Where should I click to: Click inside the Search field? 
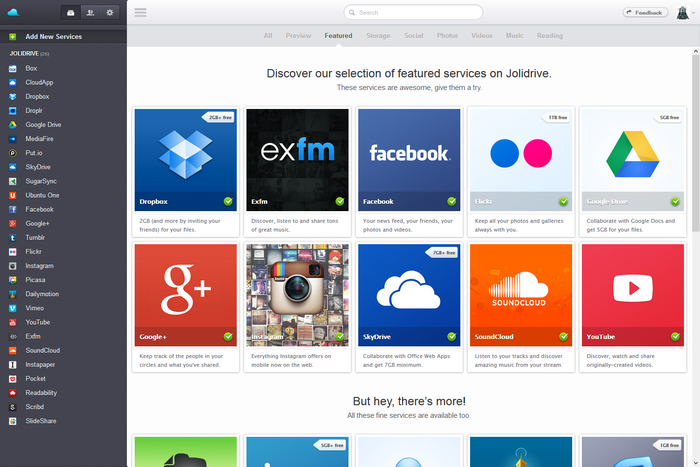pyautogui.click(x=413, y=13)
